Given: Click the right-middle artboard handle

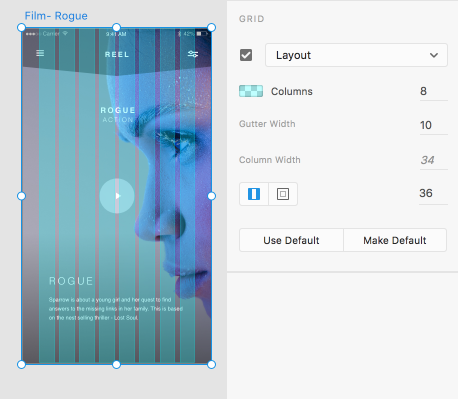Looking at the screenshot, I should coord(211,196).
